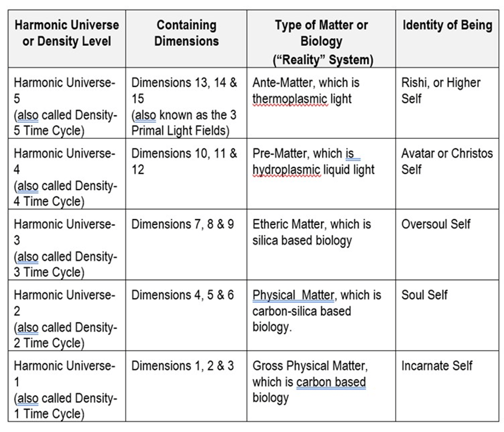Click the "Dimensions 7, 8 & 9" cell

pos(183,225)
